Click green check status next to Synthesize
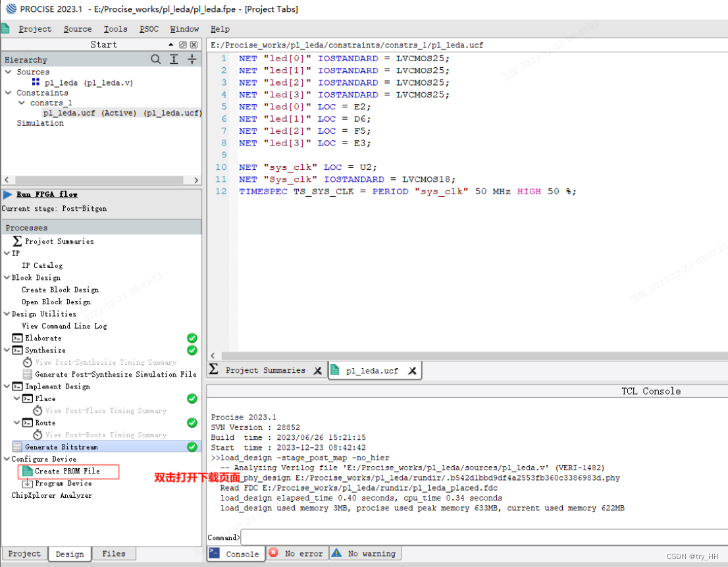728x567 pixels. point(192,350)
